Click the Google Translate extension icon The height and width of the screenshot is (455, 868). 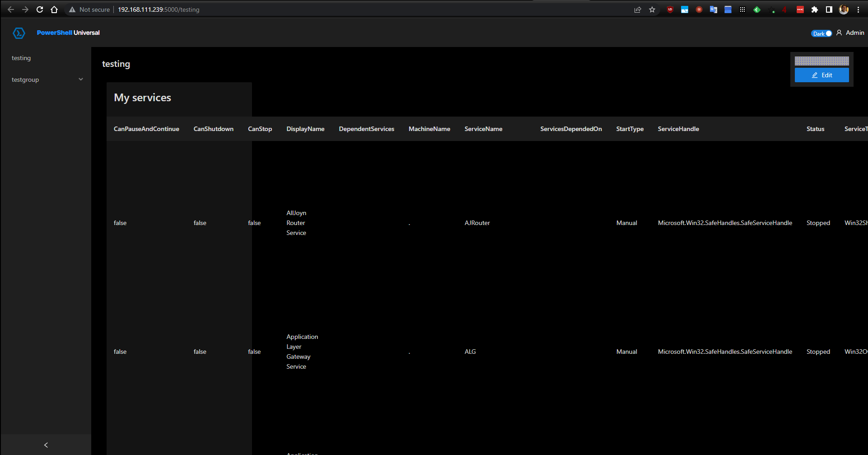tap(714, 9)
